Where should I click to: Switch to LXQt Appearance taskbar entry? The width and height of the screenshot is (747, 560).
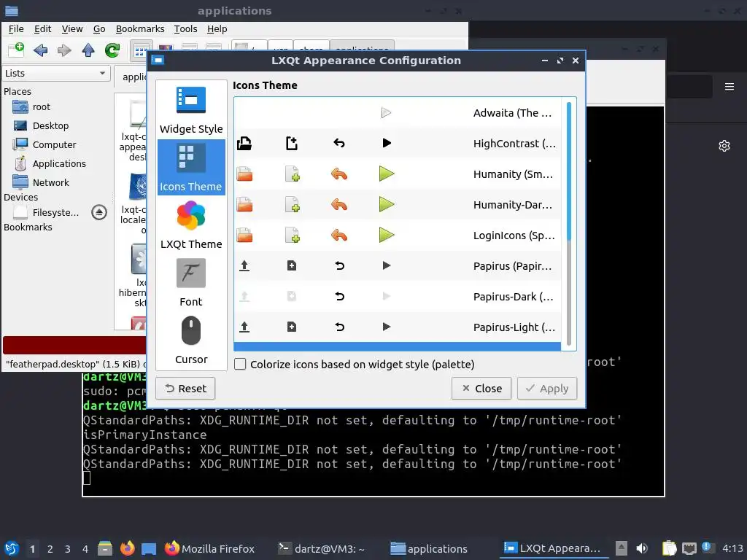tap(553, 548)
